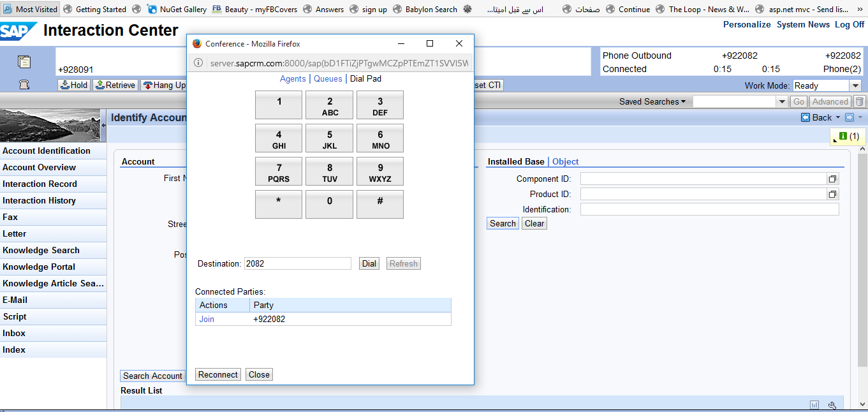Click the scratch pad notepad icon
Image resolution: width=868 pixels, height=412 pixels.
tap(24, 62)
